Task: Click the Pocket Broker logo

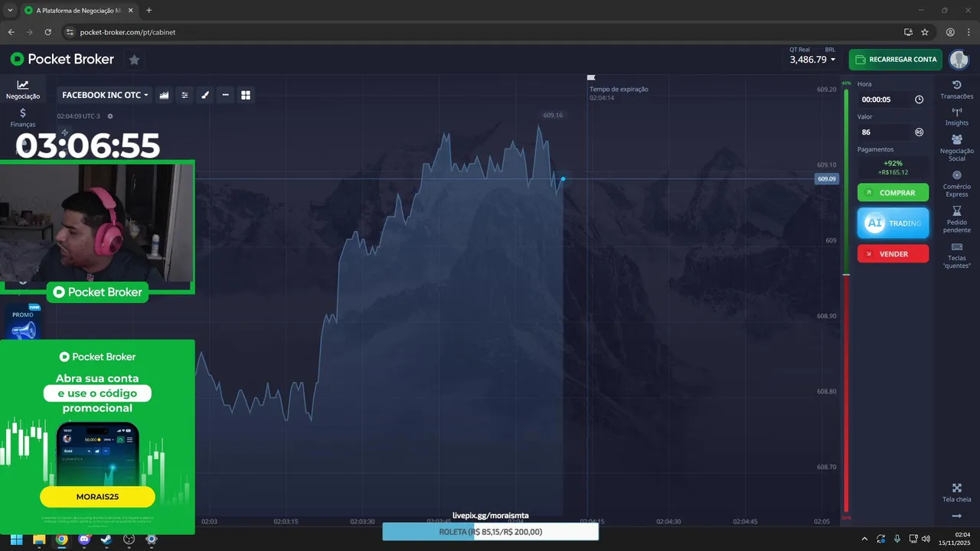Action: (x=62, y=59)
